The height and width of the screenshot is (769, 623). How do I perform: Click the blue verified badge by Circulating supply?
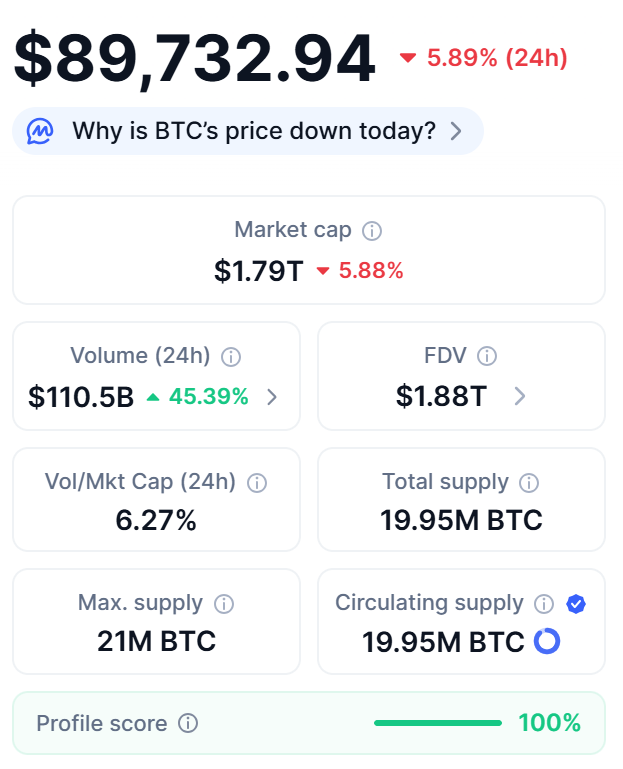575,604
